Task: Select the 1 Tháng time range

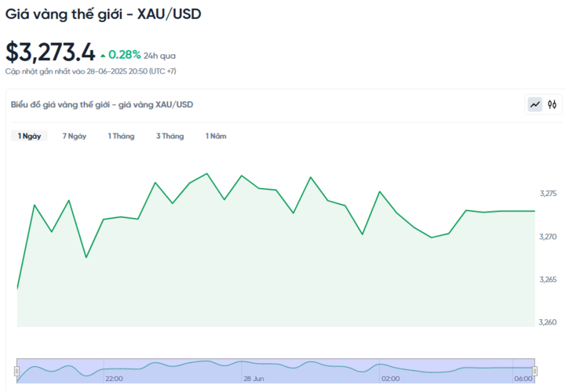Action: 121,136
